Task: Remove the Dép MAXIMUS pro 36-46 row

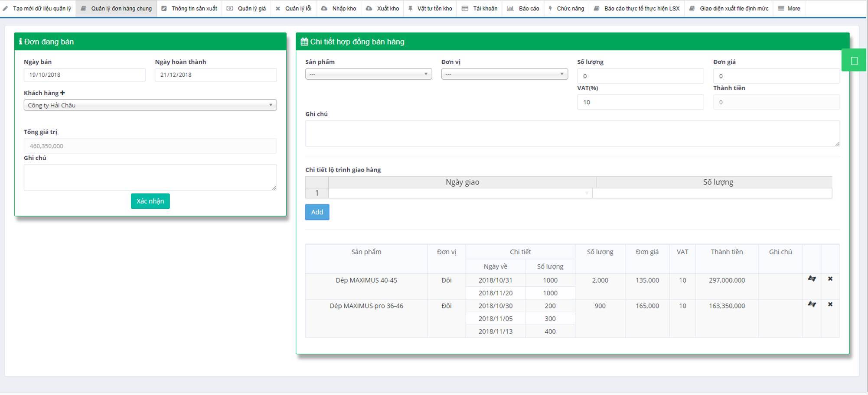Action: pos(830,304)
